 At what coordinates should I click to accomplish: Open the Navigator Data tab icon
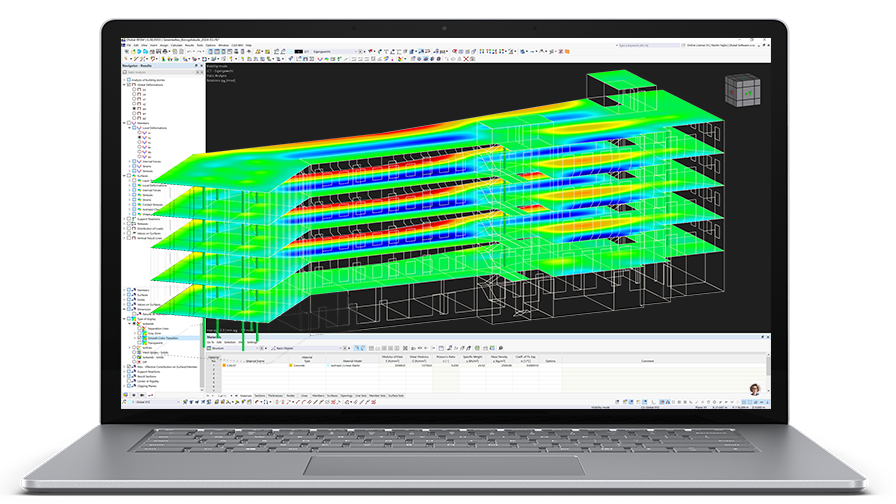pyautogui.click(x=126, y=395)
